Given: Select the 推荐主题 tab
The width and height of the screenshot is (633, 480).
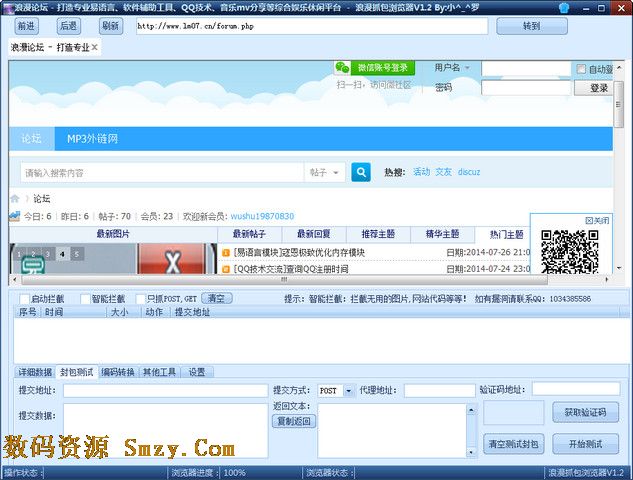Looking at the screenshot, I should click(x=378, y=234).
